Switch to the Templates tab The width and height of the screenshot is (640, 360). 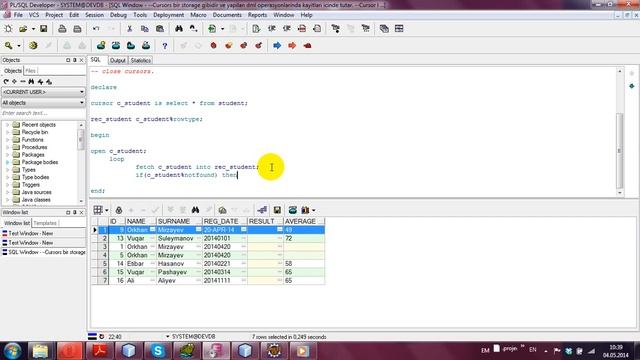(45, 223)
